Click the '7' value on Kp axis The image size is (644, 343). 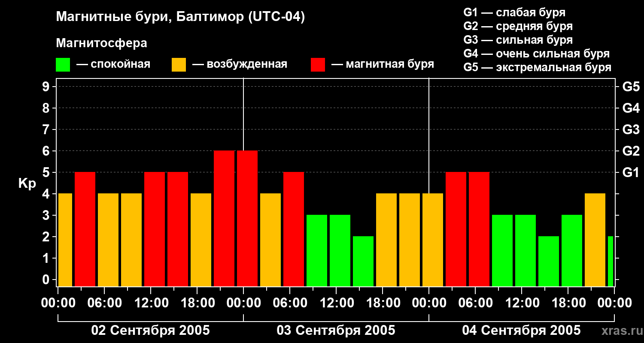point(47,129)
